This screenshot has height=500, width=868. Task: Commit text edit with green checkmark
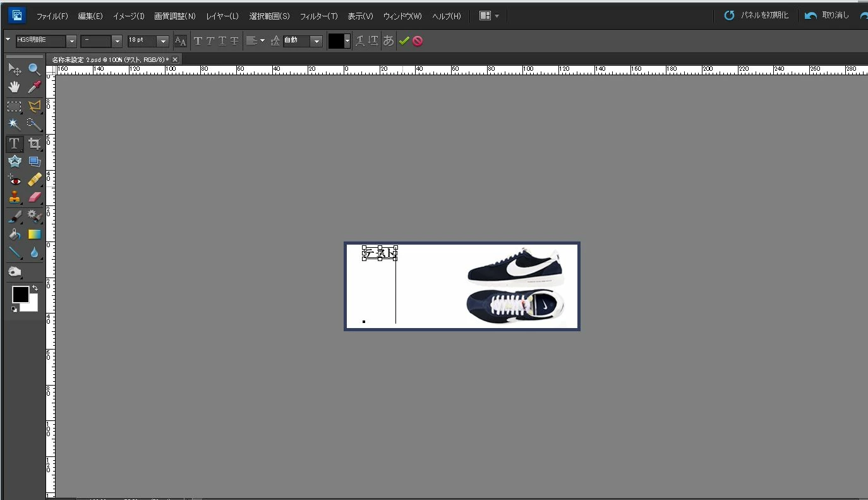tap(404, 41)
